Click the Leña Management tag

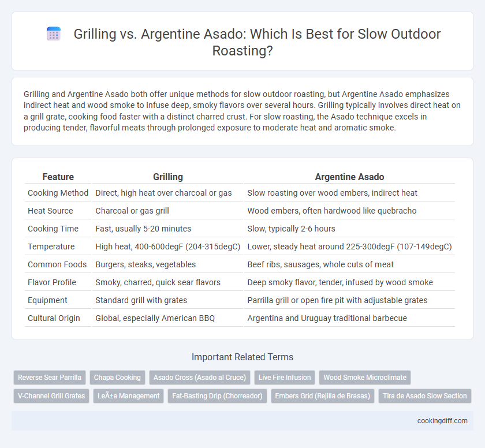(128, 396)
